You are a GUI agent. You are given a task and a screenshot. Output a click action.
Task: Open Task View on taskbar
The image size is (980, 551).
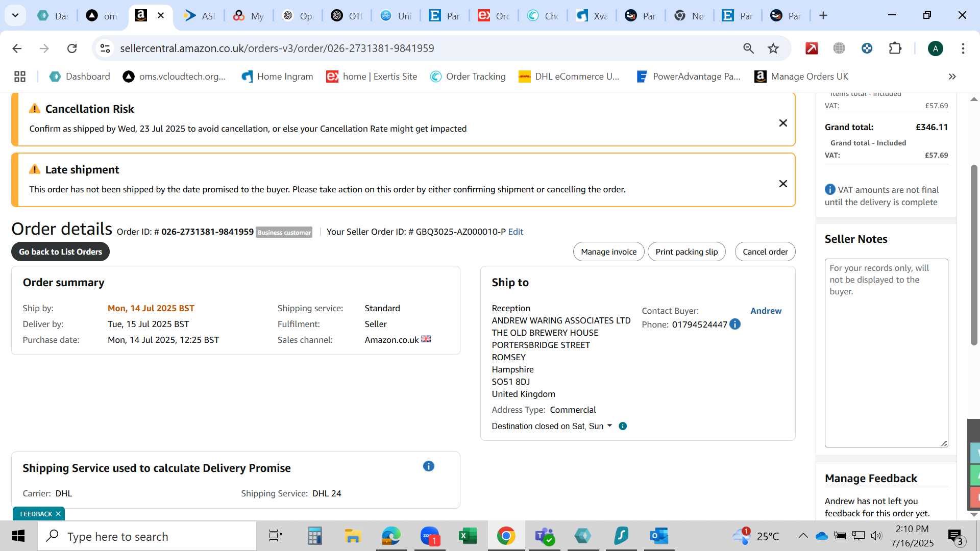(276, 536)
